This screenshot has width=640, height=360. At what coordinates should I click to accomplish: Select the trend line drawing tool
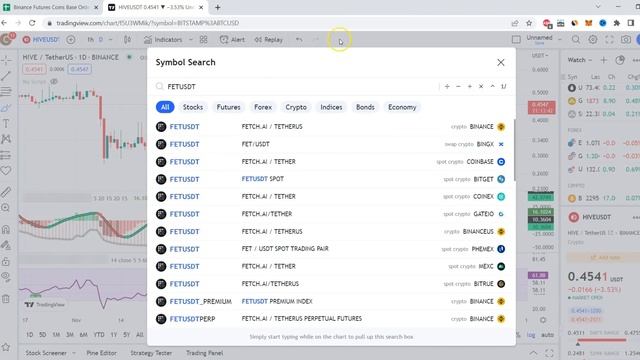point(6,76)
